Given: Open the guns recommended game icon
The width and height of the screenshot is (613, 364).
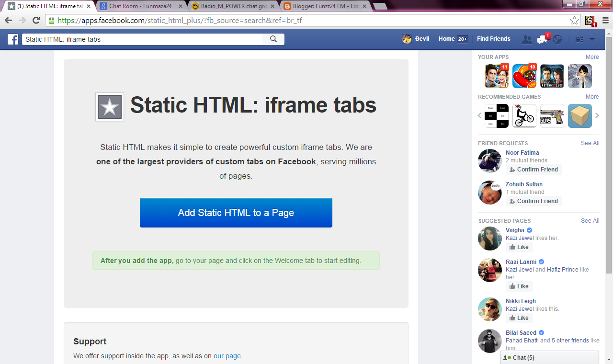Looking at the screenshot, I should tap(552, 116).
